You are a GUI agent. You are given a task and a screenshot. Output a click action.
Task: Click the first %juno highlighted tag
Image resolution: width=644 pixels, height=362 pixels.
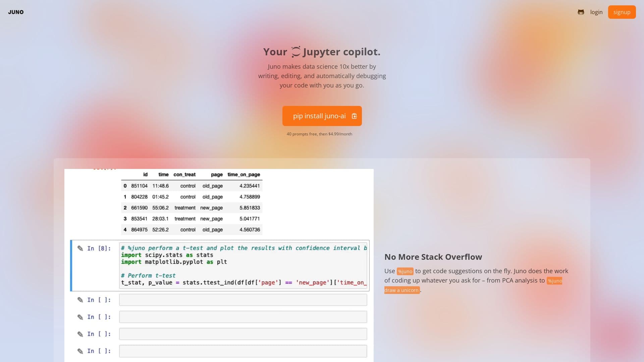click(x=406, y=271)
